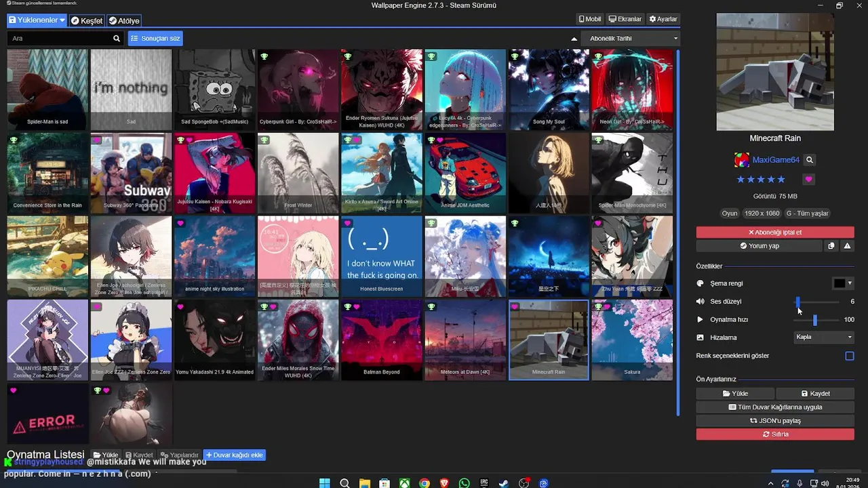Enable 'Renk seçeneklerini göster' checkbox

849,356
